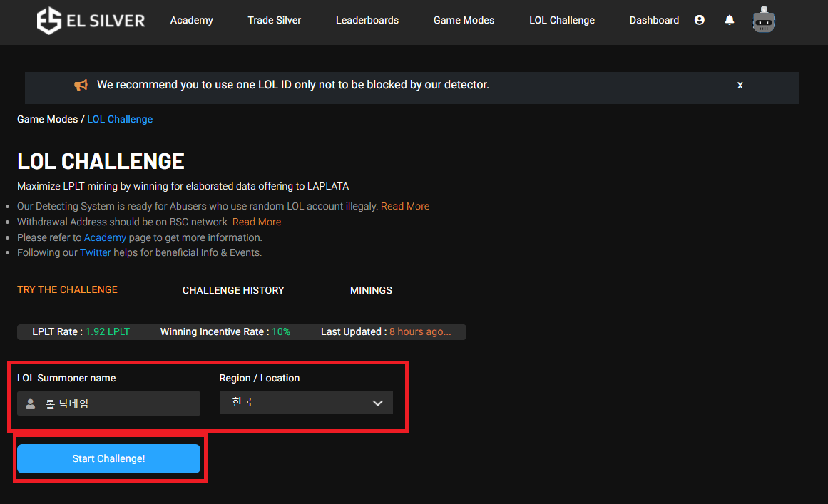The width and height of the screenshot is (828, 504).
Task: Click the 10% winning incentive rate value
Action: [x=281, y=332]
